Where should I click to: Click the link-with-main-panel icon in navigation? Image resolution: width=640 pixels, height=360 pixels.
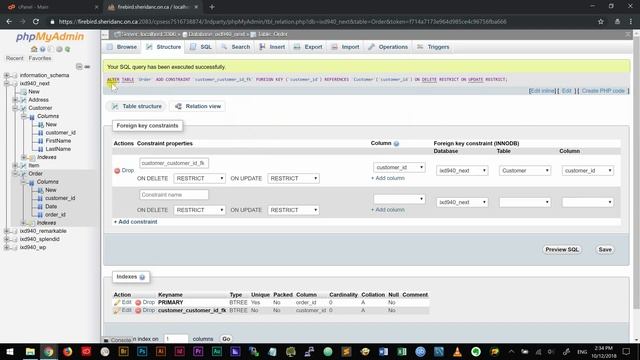tap(87, 67)
